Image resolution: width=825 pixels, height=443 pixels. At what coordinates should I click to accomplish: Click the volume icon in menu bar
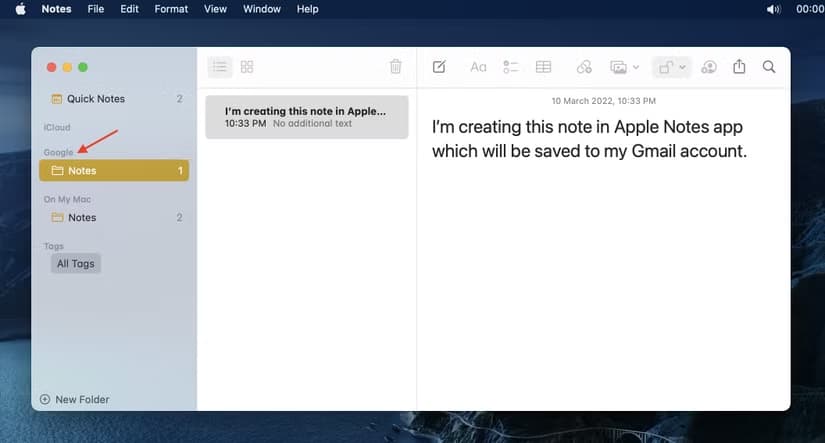tap(773, 9)
